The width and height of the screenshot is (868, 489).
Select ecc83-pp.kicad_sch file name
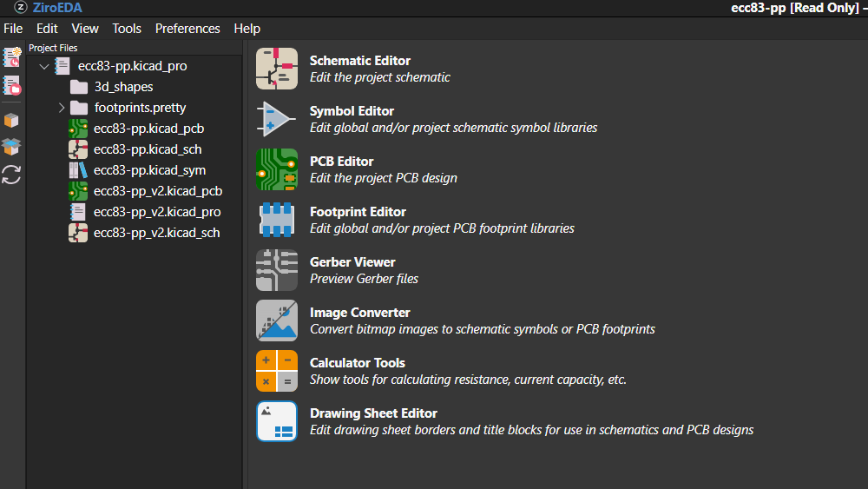pos(148,149)
